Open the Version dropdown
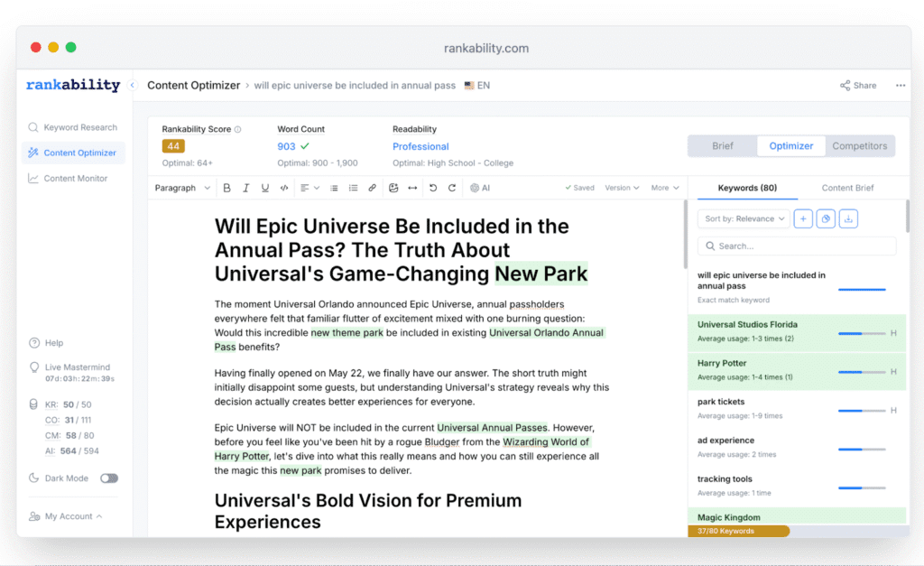Image resolution: width=924 pixels, height=566 pixels. point(622,188)
